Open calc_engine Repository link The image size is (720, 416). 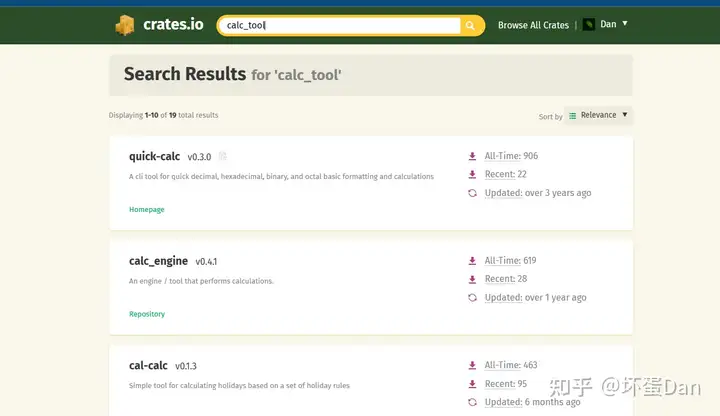tap(147, 314)
